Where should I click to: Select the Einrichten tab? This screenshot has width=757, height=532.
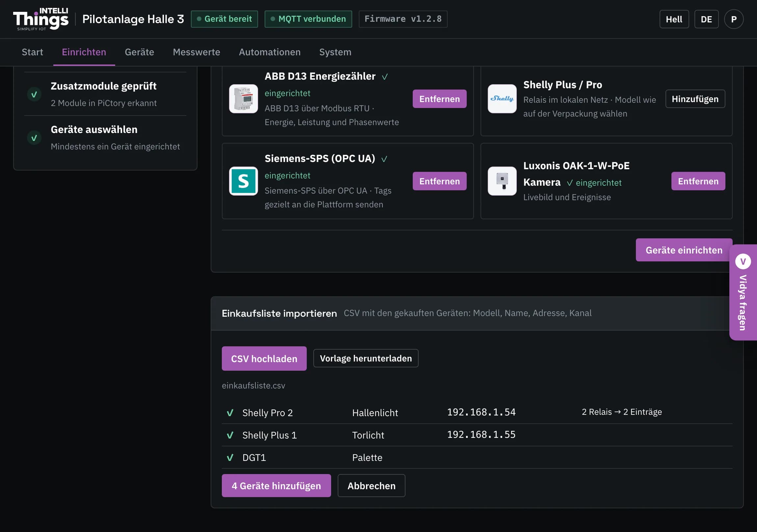point(84,52)
